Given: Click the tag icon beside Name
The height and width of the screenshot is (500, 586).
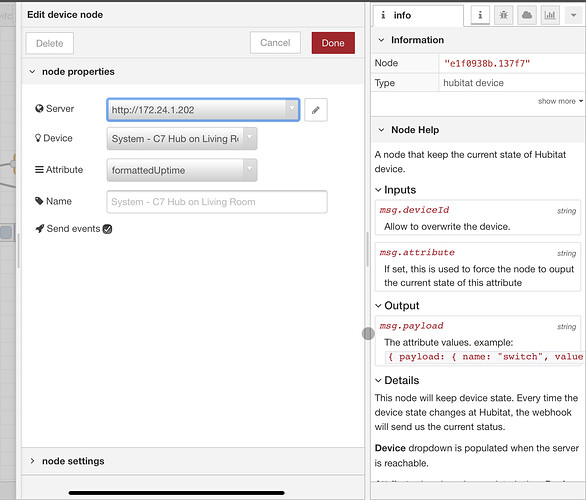Looking at the screenshot, I should coord(39,201).
